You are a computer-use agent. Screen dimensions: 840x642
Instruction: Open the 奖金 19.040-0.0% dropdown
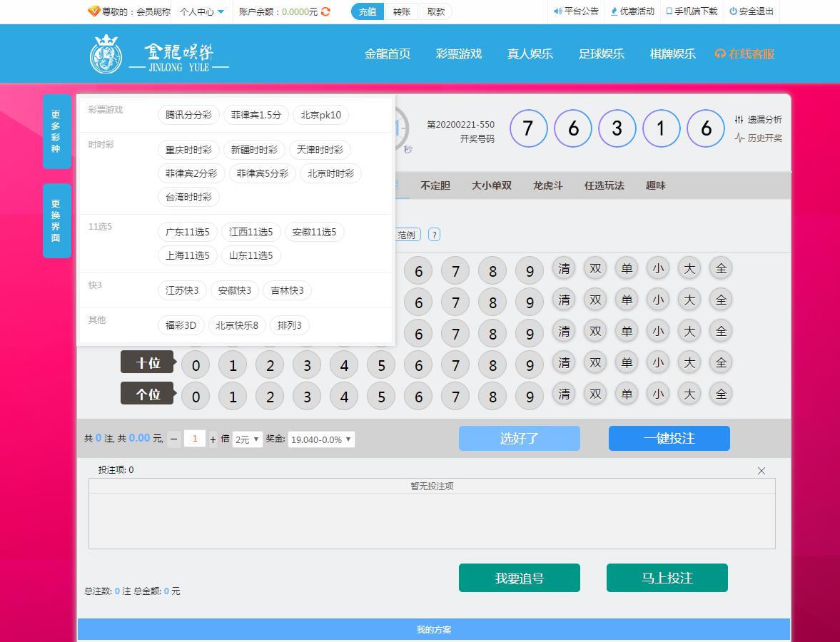(x=321, y=439)
